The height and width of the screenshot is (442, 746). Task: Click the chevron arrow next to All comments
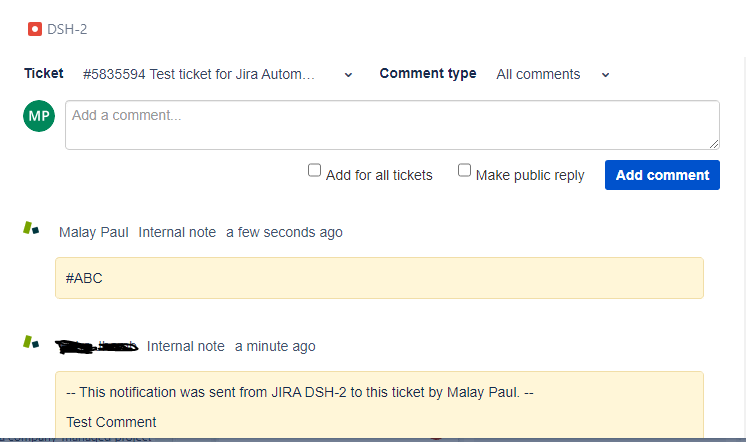[605, 75]
